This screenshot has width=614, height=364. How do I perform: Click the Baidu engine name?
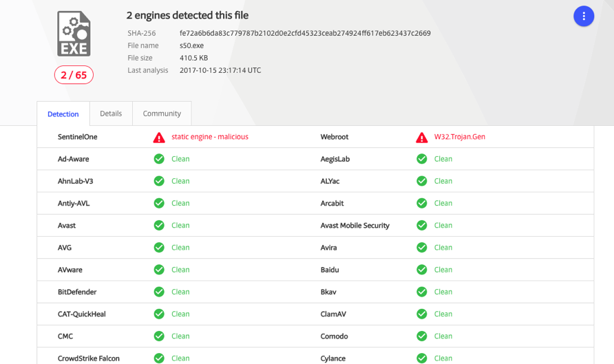[x=330, y=270]
